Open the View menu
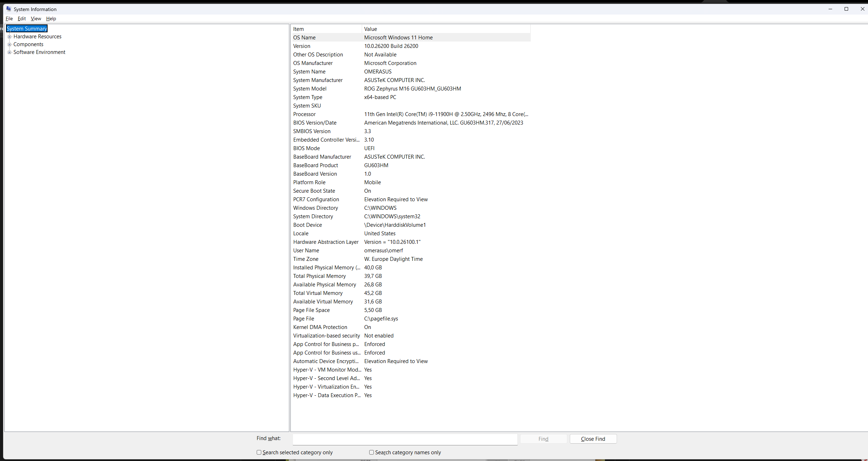 pyautogui.click(x=36, y=18)
